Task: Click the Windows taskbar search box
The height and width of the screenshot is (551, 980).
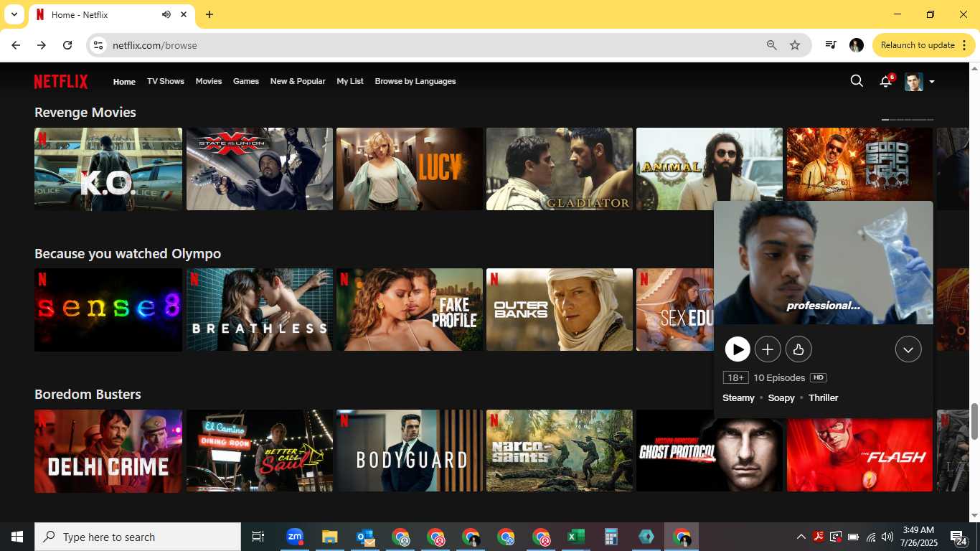Action: (x=138, y=537)
